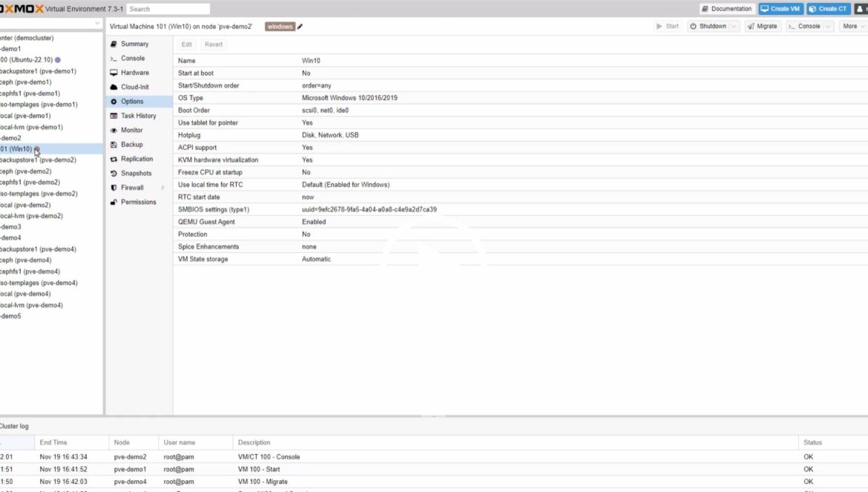868x492 pixels.
Task: Select the QEMU Guest Agent row
Action: point(520,222)
